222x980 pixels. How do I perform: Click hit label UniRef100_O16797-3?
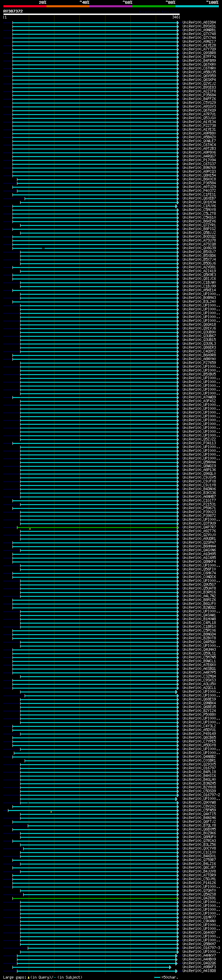(x=201, y=948)
